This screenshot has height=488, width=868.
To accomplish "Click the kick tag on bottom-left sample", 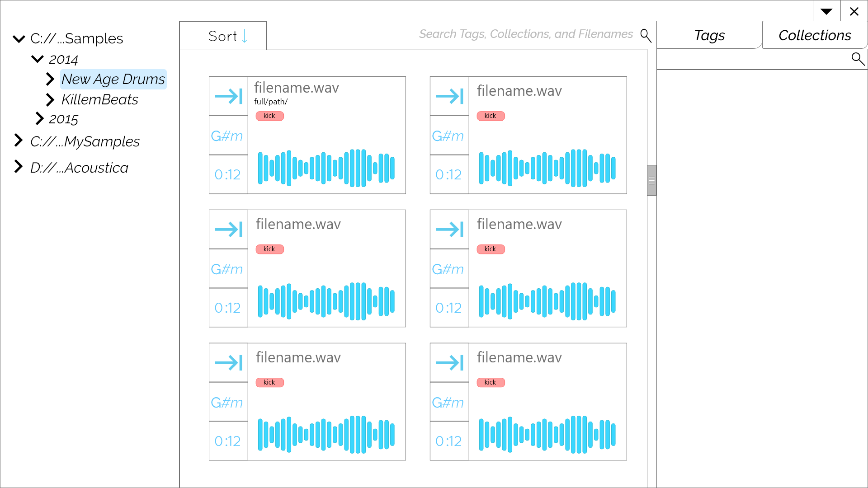I will pos(269,382).
